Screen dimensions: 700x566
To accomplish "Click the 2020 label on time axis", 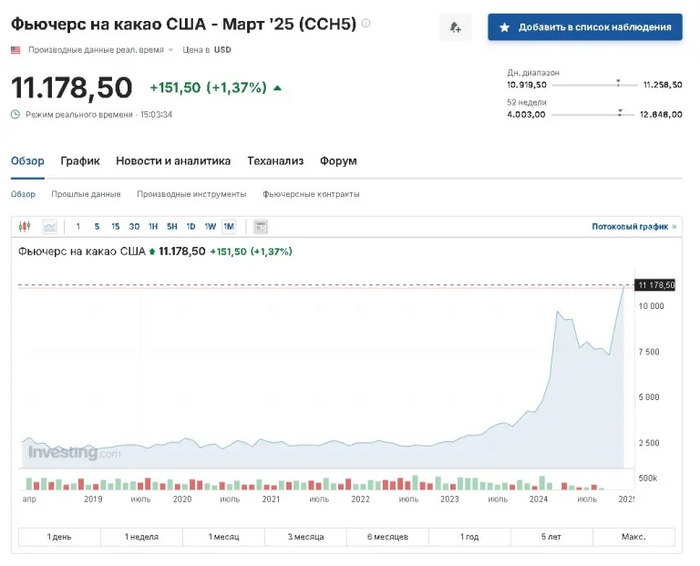I will [x=182, y=499].
